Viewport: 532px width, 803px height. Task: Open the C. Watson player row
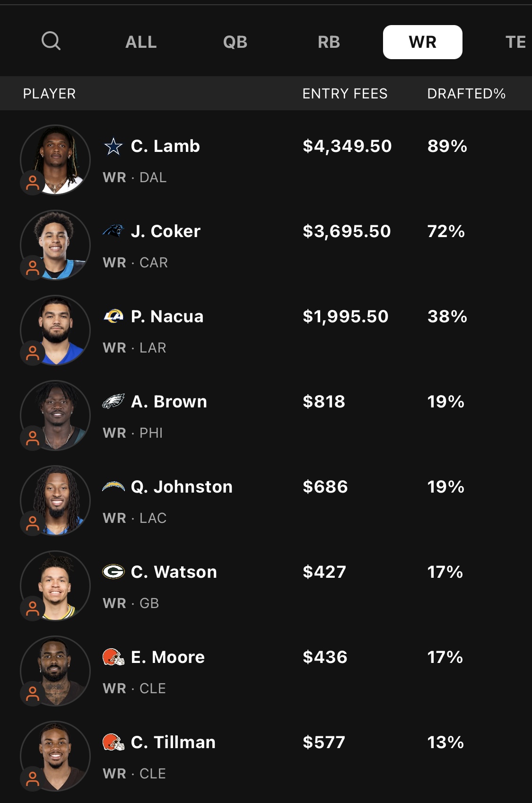[x=266, y=586]
